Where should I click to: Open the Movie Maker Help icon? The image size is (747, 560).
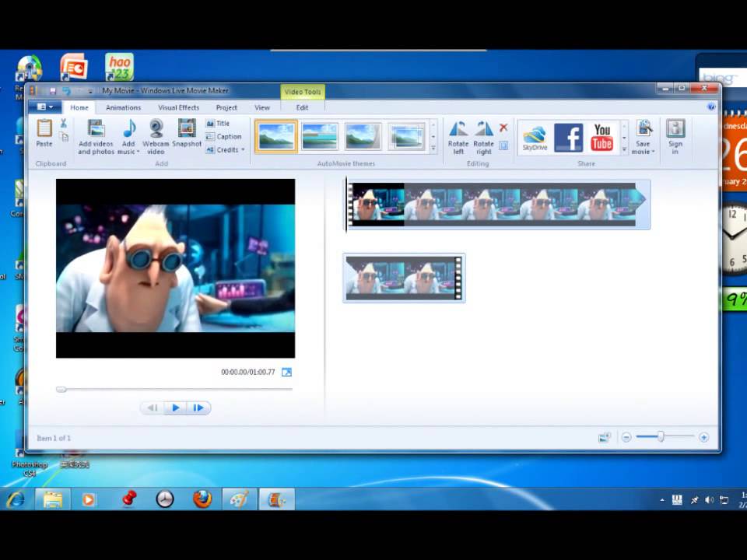(711, 107)
